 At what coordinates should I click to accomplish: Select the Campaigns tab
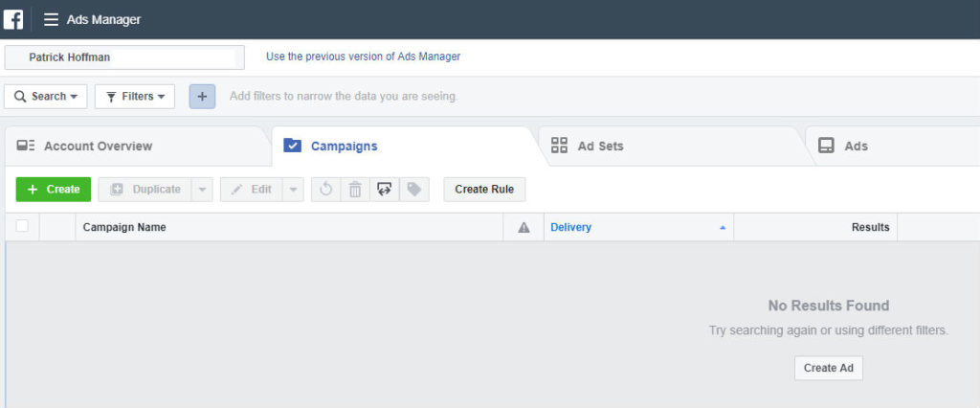(405, 147)
